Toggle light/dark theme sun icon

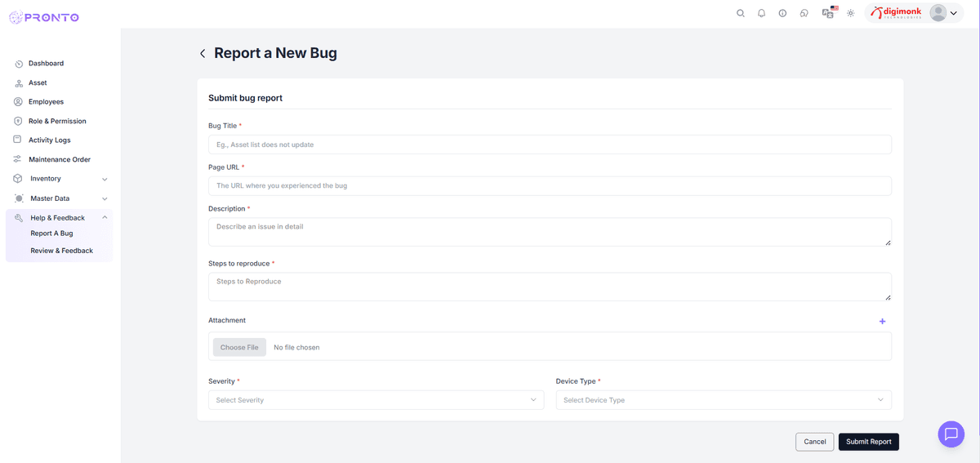point(850,13)
